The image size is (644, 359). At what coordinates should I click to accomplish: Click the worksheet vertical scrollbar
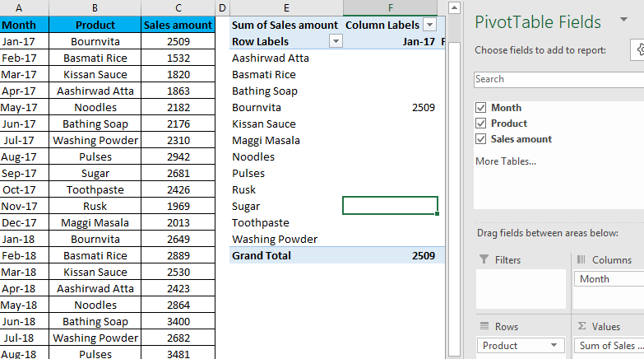coord(452,165)
